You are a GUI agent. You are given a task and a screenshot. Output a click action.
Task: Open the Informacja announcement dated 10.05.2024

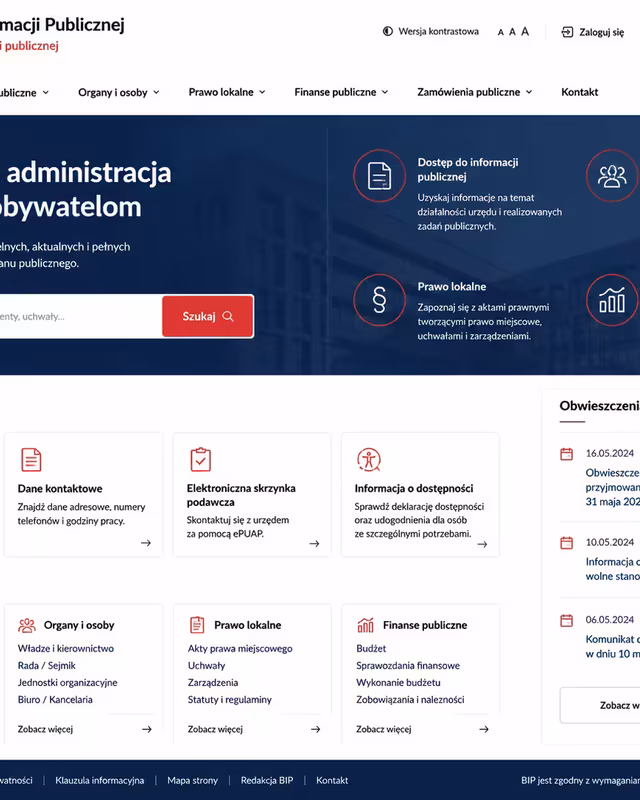pos(612,569)
